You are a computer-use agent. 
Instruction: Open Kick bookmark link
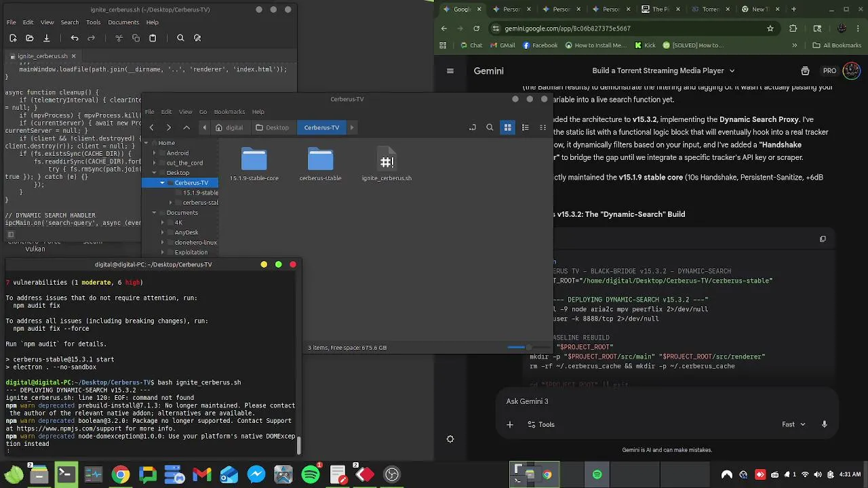click(x=645, y=45)
